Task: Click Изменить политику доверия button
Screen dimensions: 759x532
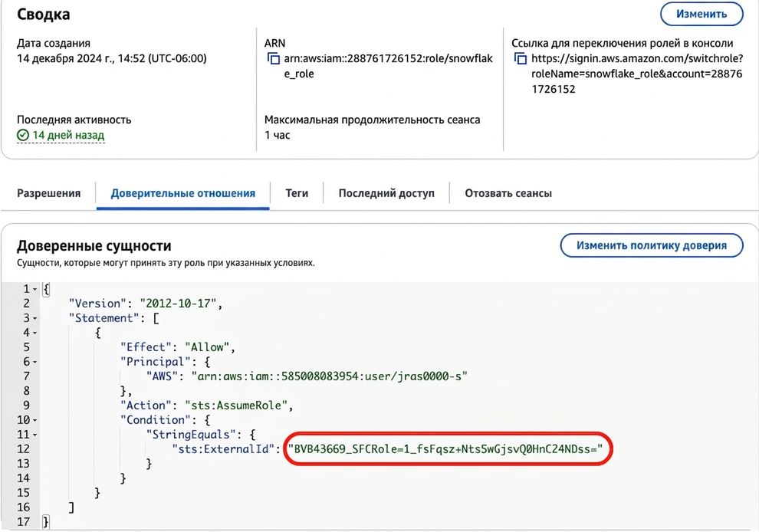Action: pyautogui.click(x=652, y=245)
